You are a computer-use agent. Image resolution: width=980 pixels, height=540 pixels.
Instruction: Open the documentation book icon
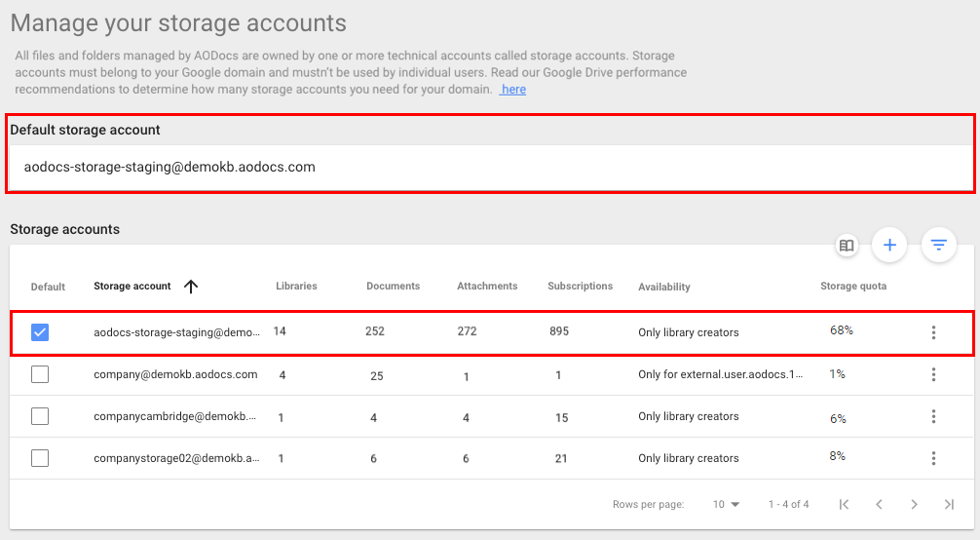pos(847,246)
